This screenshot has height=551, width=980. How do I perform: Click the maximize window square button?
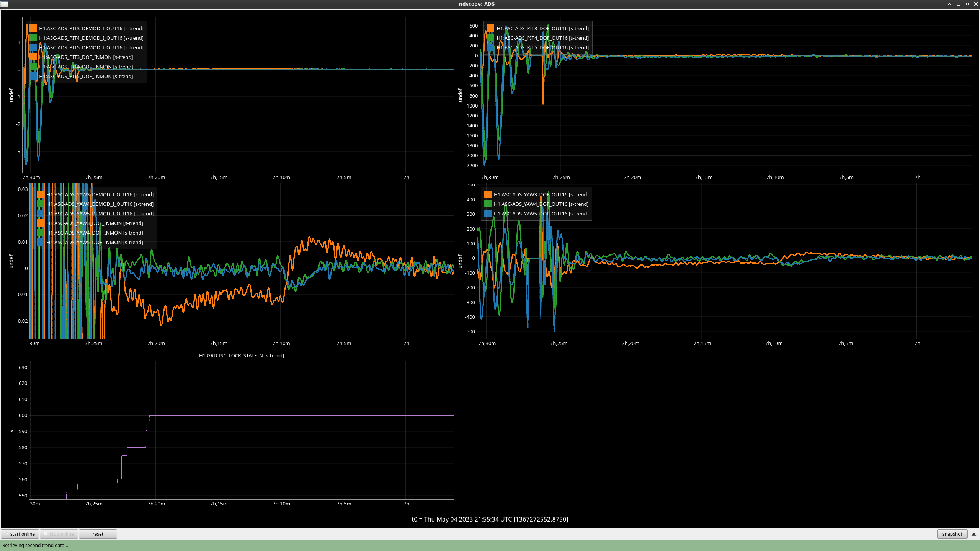click(967, 4)
